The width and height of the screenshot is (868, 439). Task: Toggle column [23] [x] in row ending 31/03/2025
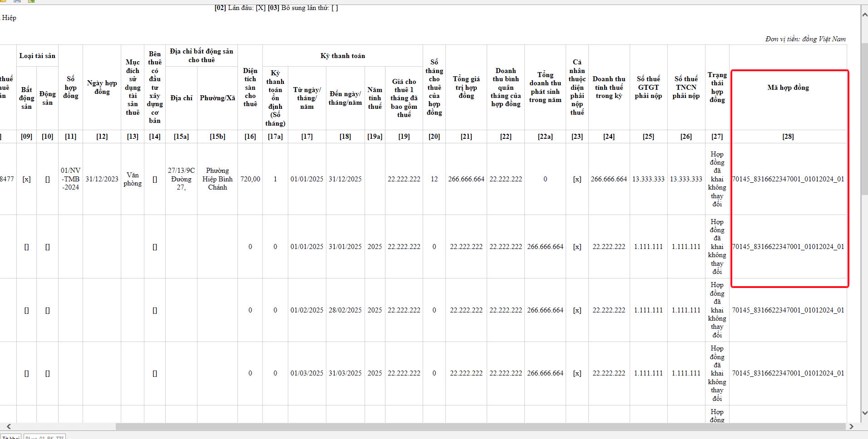pyautogui.click(x=577, y=373)
